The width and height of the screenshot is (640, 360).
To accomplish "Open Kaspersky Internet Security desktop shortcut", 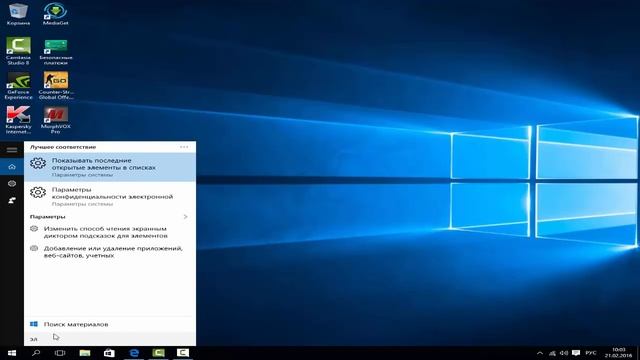I will (x=18, y=120).
